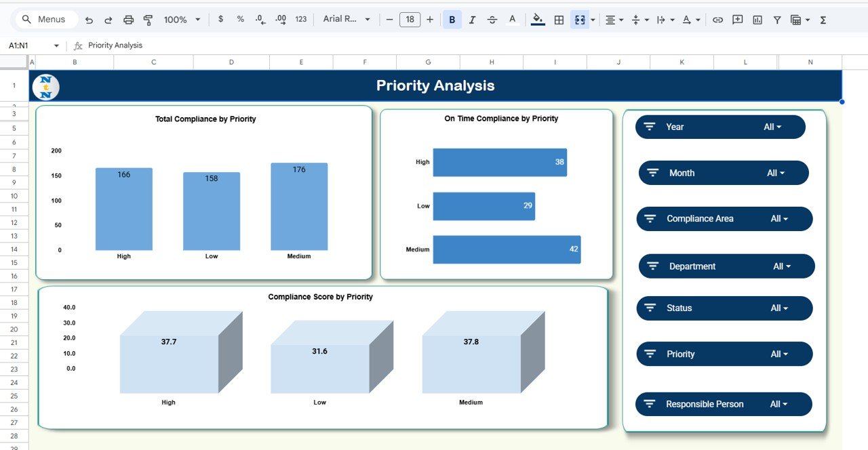Viewport: 868px width, 450px height.
Task: Toggle strikethrough formatting
Action: point(492,20)
